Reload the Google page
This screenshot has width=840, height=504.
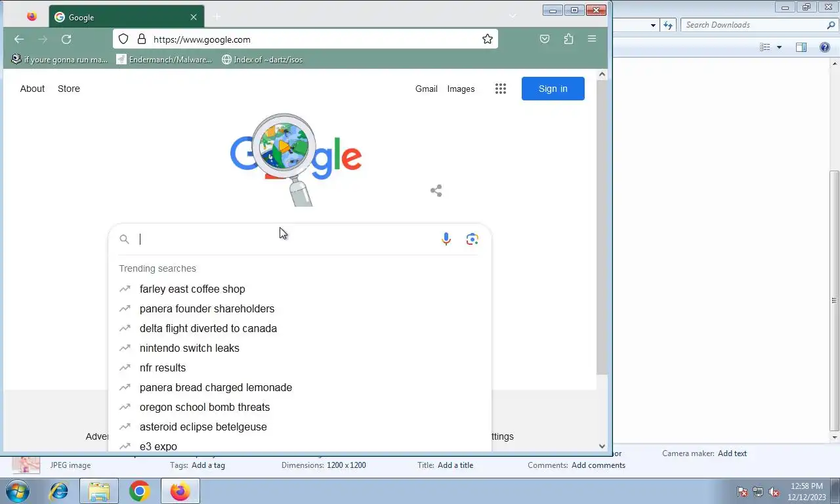point(66,39)
